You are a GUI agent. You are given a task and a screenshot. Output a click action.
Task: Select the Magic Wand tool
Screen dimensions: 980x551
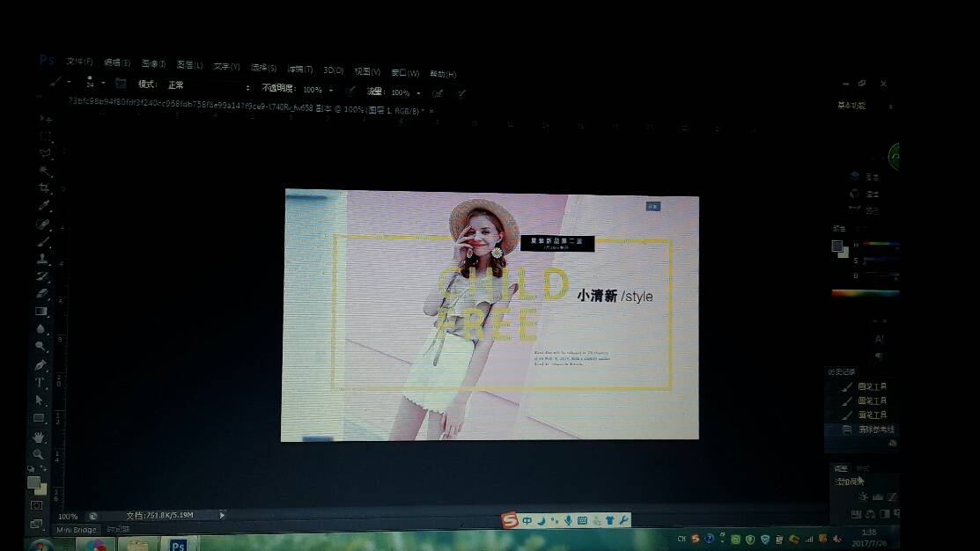pyautogui.click(x=44, y=171)
